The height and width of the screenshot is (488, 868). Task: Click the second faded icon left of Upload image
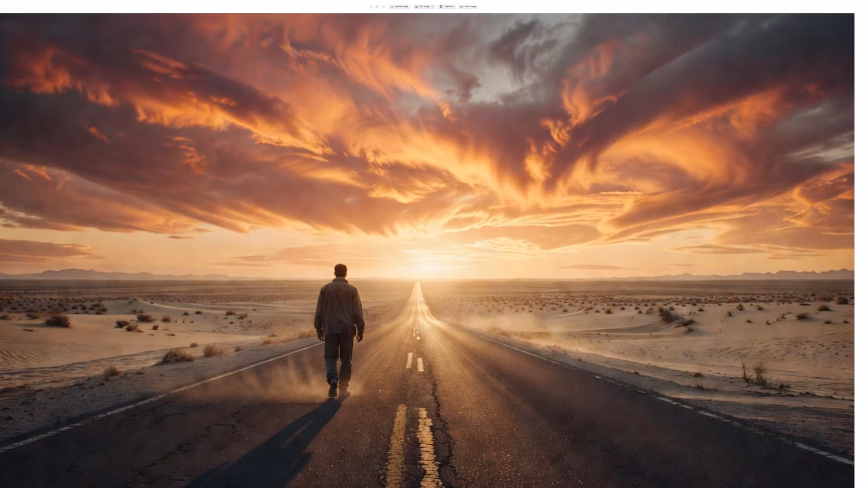point(377,7)
